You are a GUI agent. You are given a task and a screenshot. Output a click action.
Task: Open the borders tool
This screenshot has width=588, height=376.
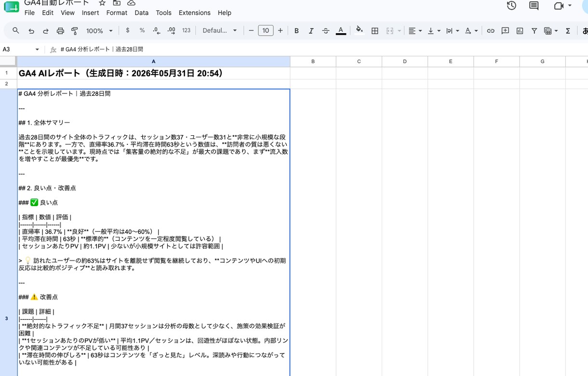pos(374,31)
